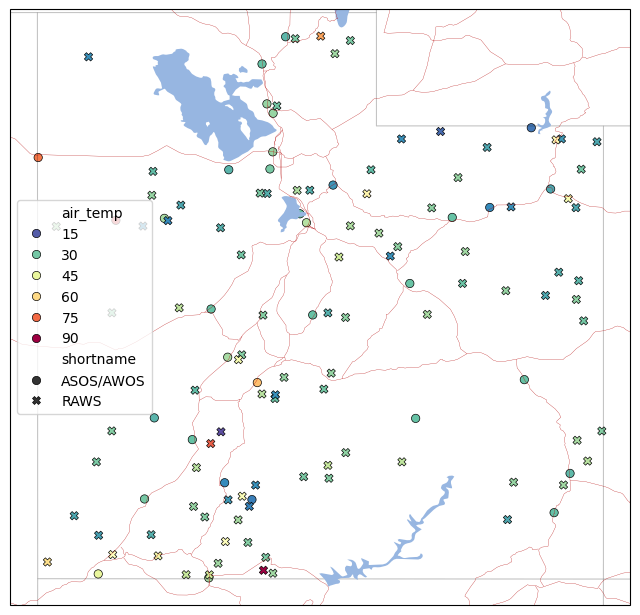
Task: Select the red-orange X marker beside the purple X
Action: 211,443
